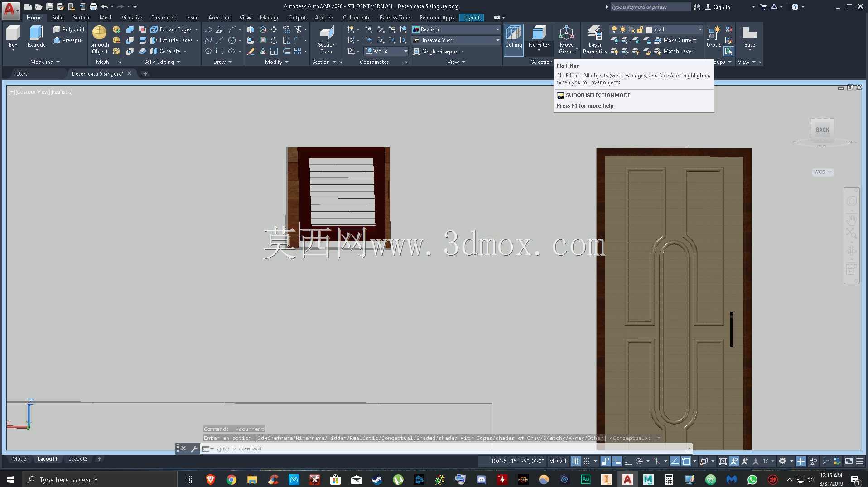This screenshot has height=487, width=868.
Task: Toggle Culling selection option
Action: 513,40
